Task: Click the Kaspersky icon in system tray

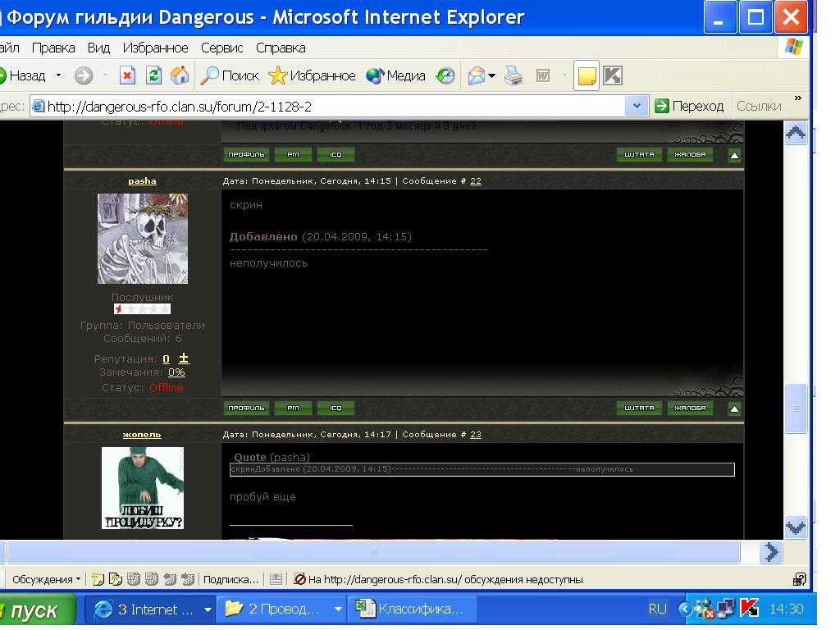Action: (x=749, y=609)
